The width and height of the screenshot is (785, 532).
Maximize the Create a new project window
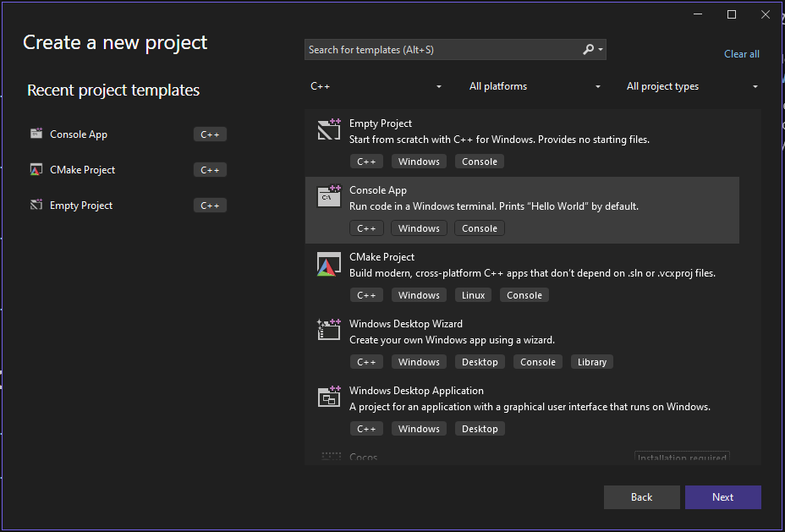pos(732,14)
